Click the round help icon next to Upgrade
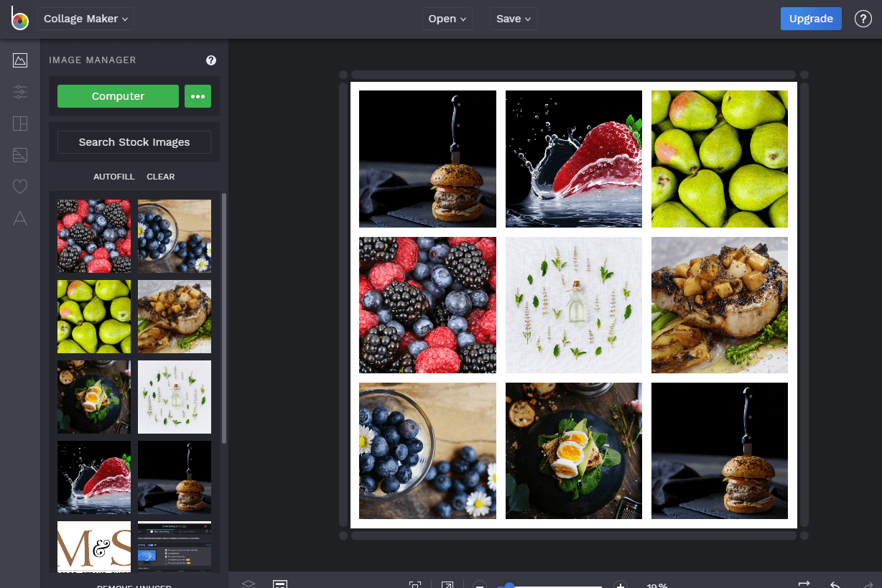This screenshot has height=588, width=882. pos(863,19)
